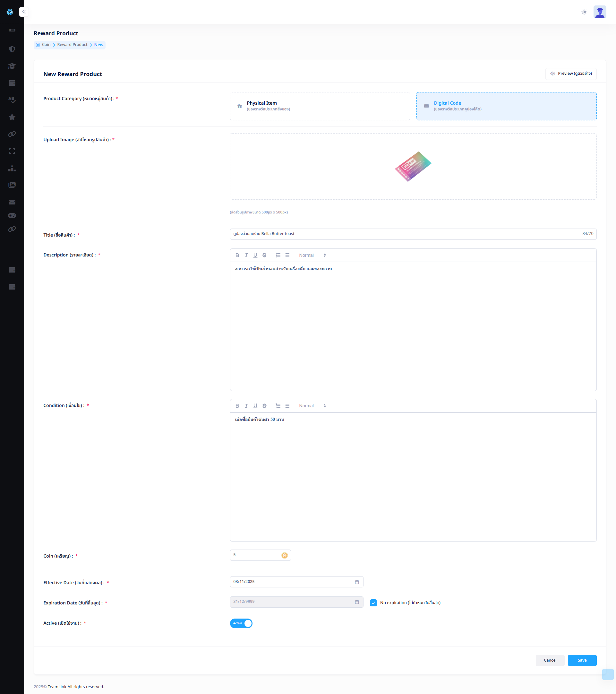
Task: Insert bullet list in Condition editor
Action: pyautogui.click(x=287, y=406)
